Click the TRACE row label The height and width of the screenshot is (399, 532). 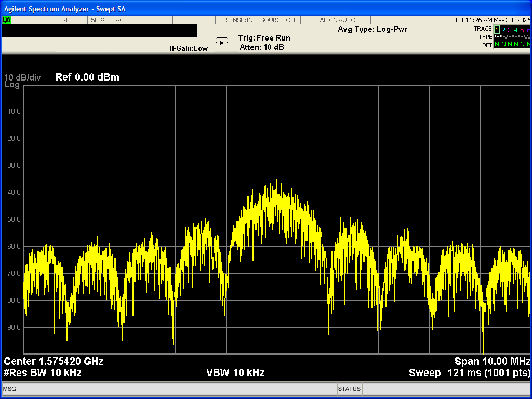click(x=483, y=29)
